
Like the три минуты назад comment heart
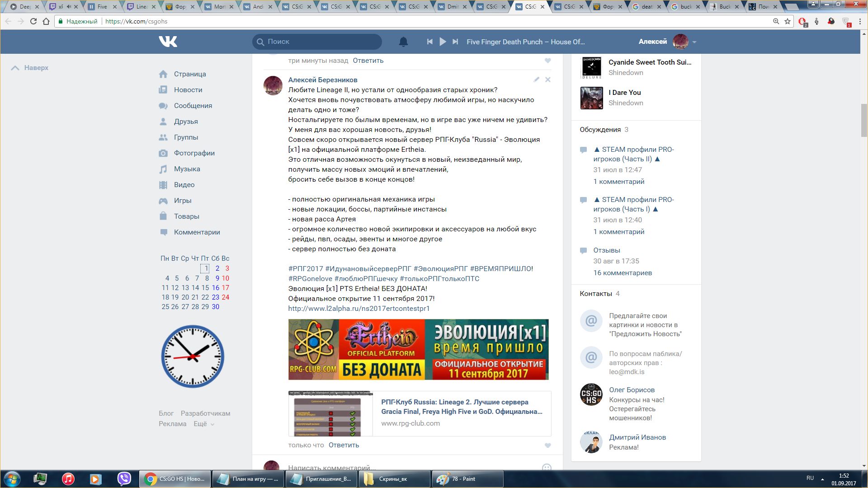(547, 61)
